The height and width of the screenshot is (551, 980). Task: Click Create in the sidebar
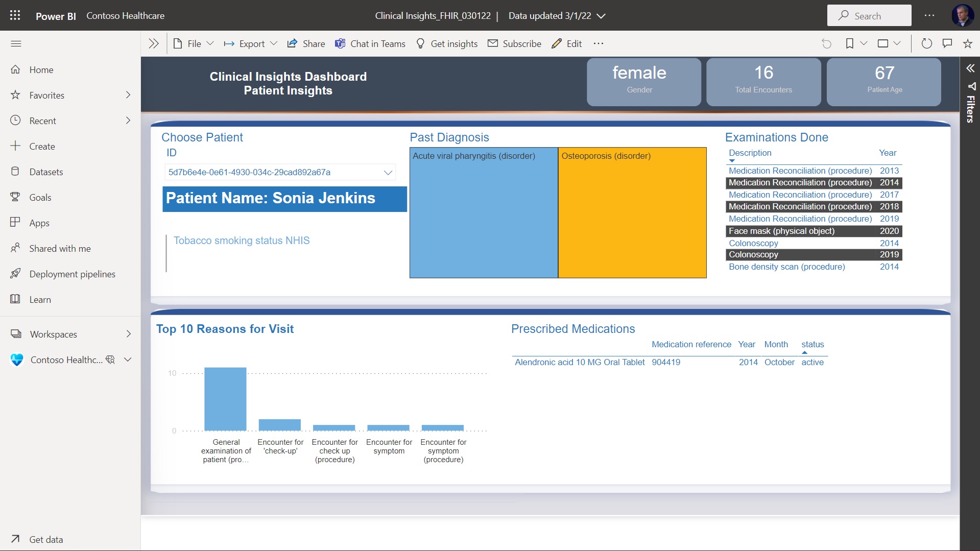point(42,146)
